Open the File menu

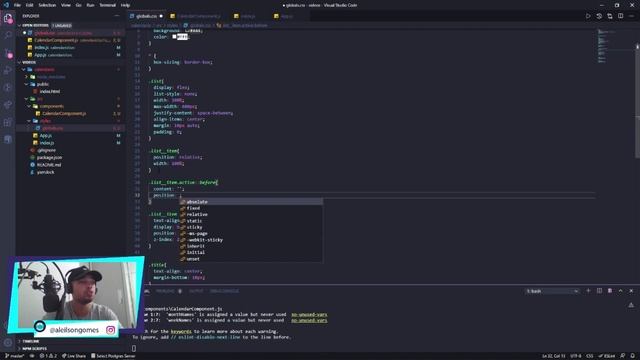coord(17,5)
